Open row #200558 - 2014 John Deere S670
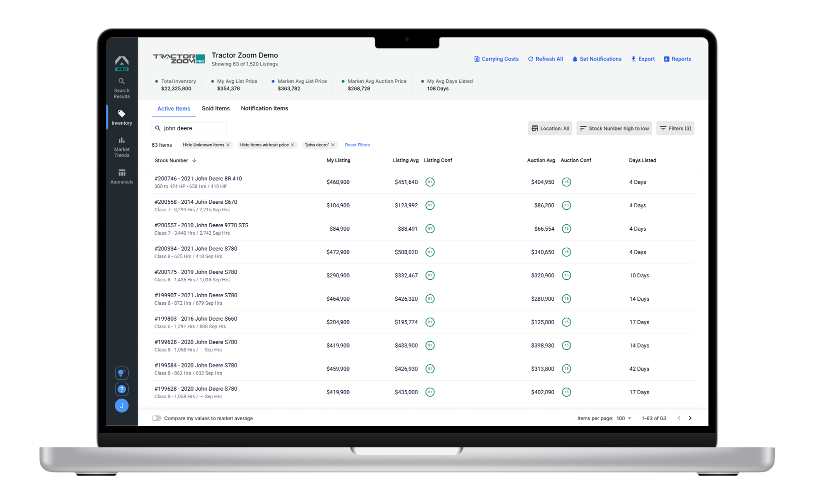This screenshot has width=817, height=504. [x=422, y=205]
